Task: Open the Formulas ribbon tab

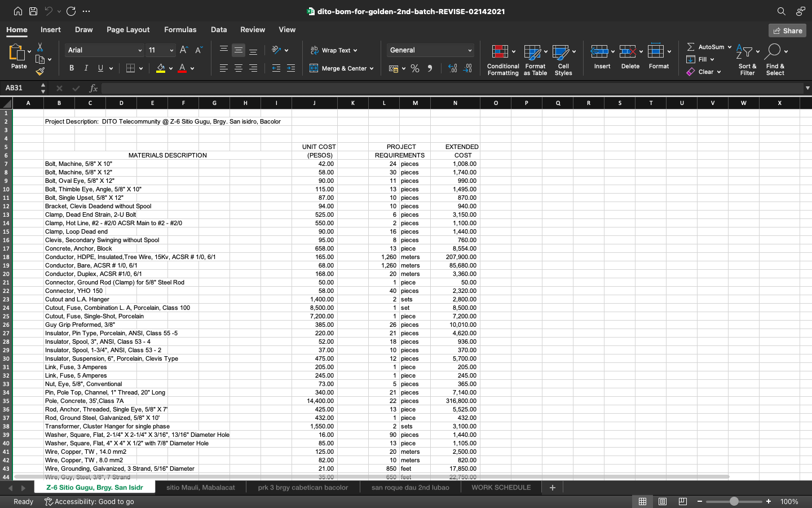Action: click(x=180, y=29)
